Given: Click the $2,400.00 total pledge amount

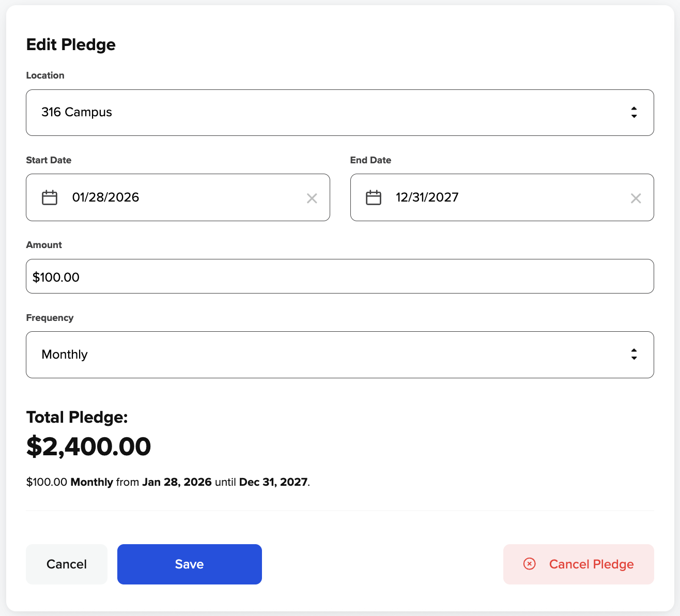Looking at the screenshot, I should pos(89,446).
